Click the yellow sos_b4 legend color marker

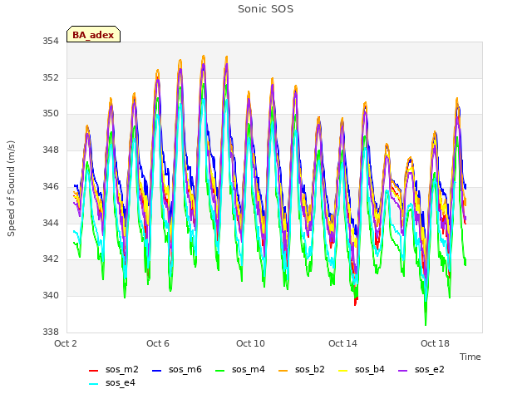click(343, 371)
